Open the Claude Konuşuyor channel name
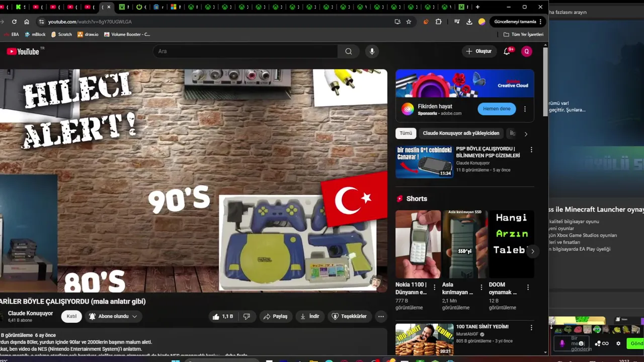Screen dimensions: 644x362 30,313
